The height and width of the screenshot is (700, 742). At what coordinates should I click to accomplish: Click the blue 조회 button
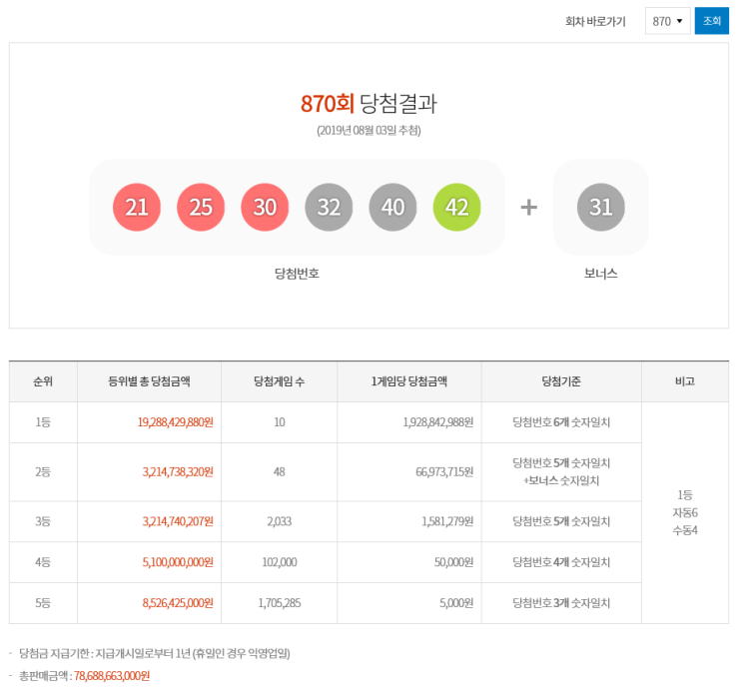[711, 21]
